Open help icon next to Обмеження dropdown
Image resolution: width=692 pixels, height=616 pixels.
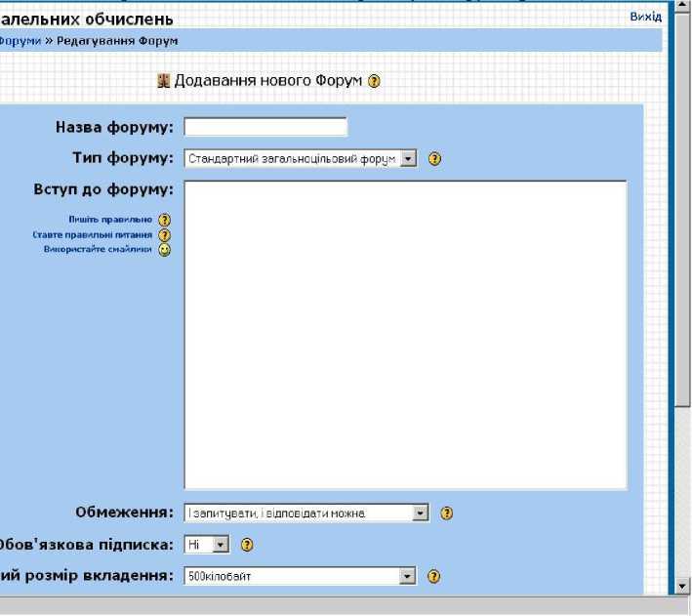pyautogui.click(x=447, y=513)
